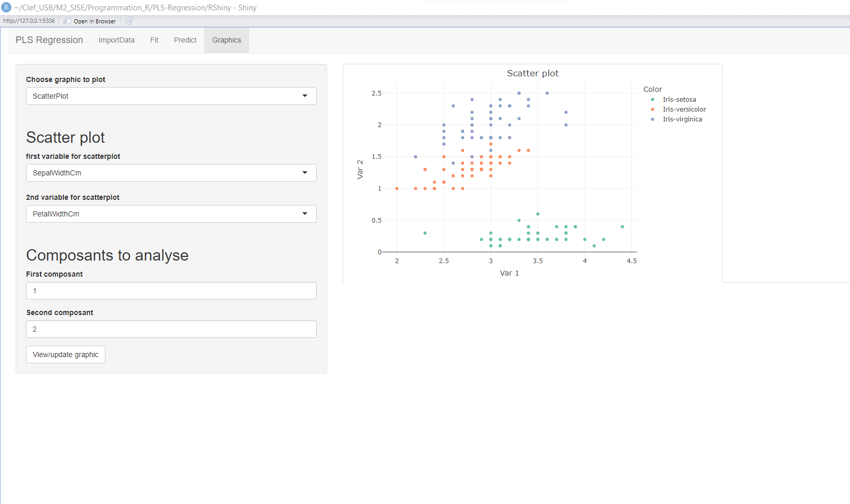
Task: Open the 2nd variable for scatterplot dropdown
Action: pyautogui.click(x=171, y=214)
